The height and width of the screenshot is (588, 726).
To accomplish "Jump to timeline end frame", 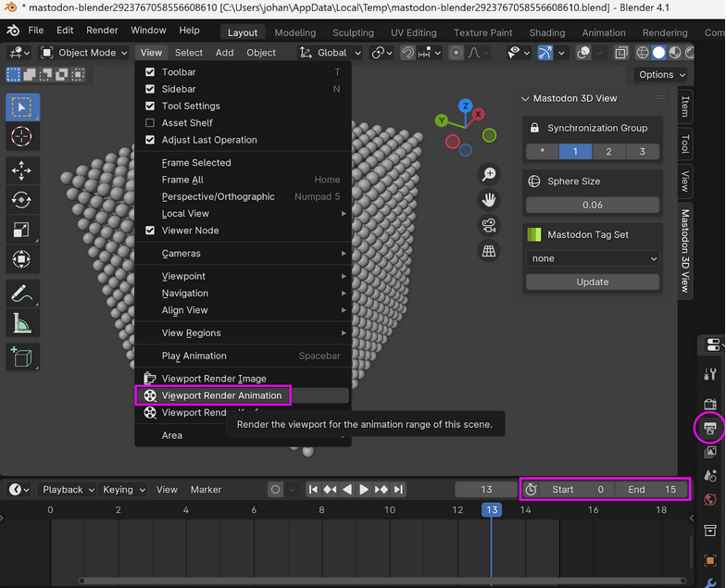I will click(x=398, y=489).
